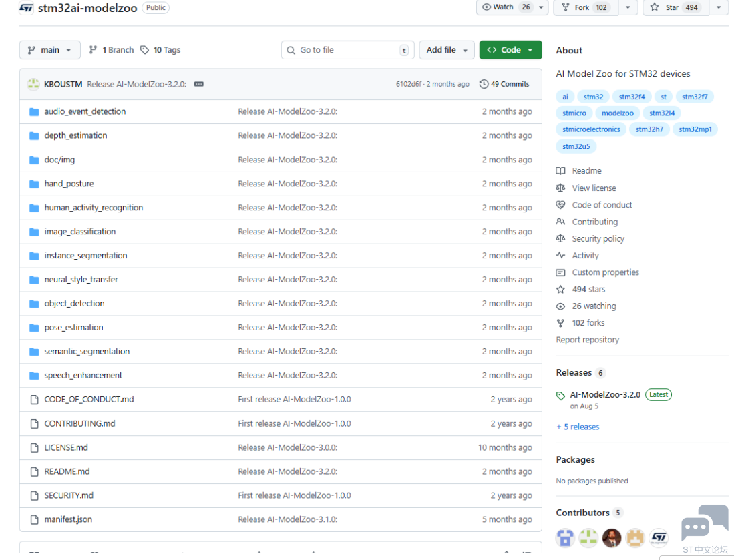Screen dimensions: 734x560
Task: Click the fork icon next to 102 forks
Action: click(560, 323)
